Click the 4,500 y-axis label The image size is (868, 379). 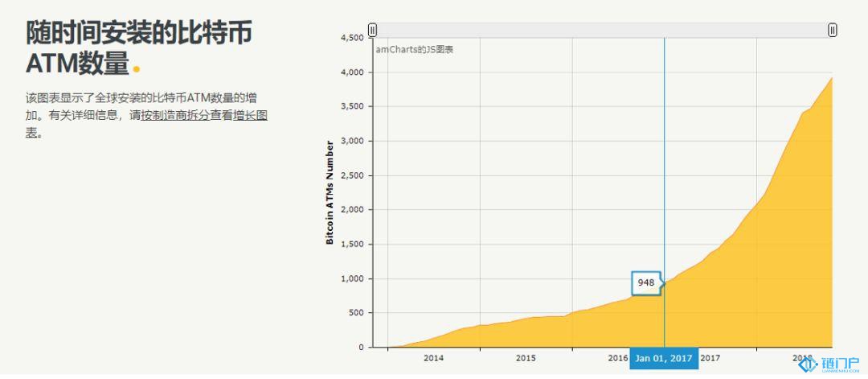point(352,38)
